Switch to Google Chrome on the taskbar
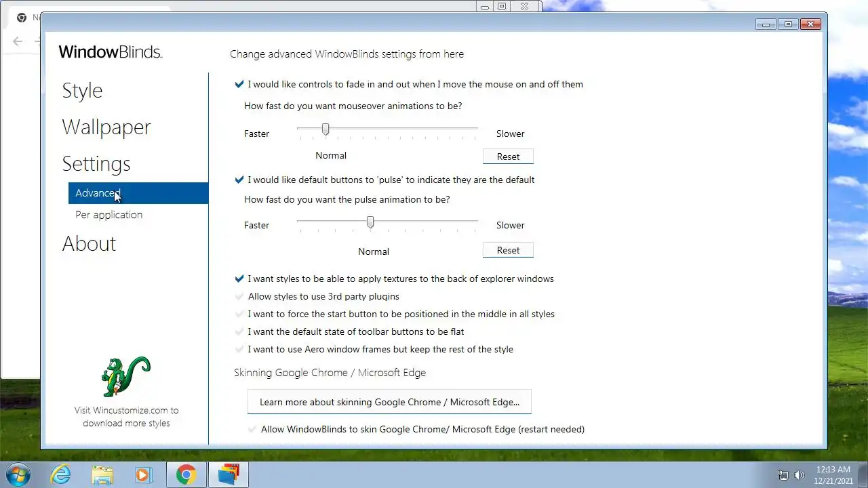The height and width of the screenshot is (488, 868). click(186, 474)
